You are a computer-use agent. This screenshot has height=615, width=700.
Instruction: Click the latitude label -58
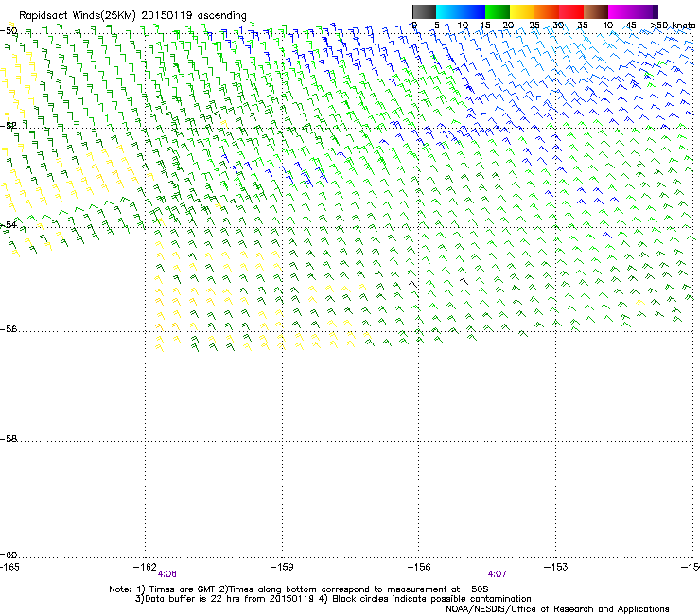point(9,439)
